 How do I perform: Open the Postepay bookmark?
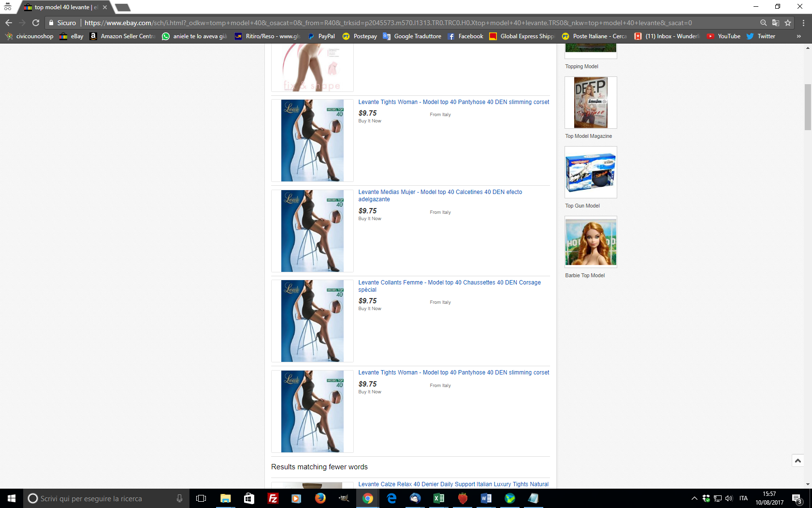(360, 36)
